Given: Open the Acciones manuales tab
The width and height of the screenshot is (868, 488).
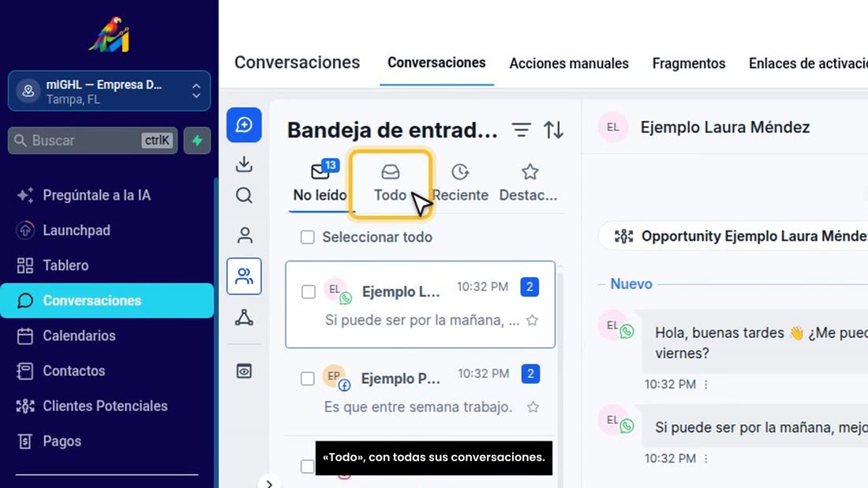Looking at the screenshot, I should pyautogui.click(x=568, y=64).
